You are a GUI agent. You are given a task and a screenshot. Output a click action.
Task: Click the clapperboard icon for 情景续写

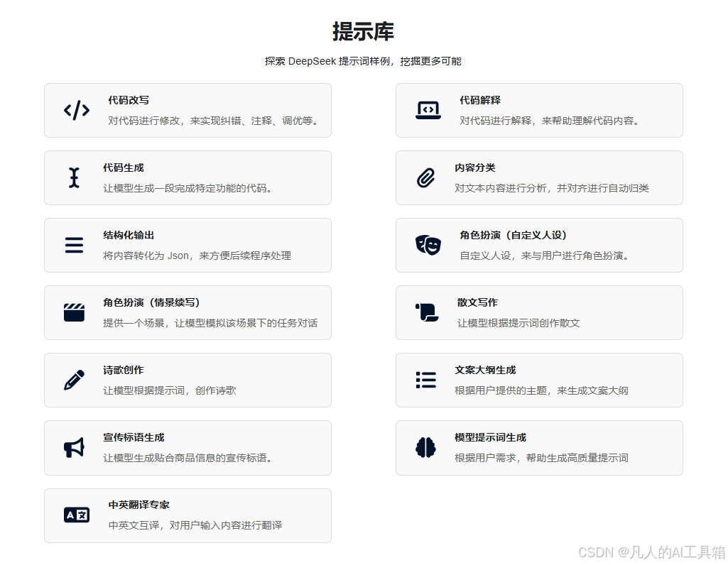75,312
